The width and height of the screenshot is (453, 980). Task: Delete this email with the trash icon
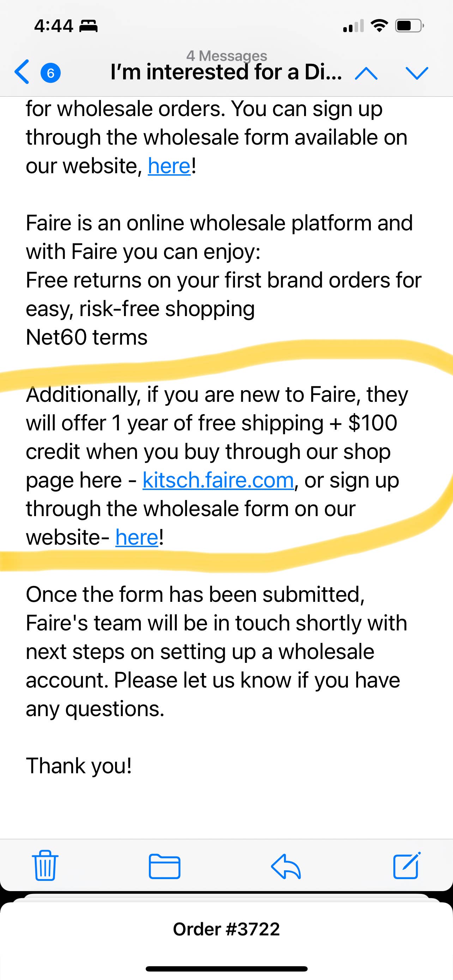[x=45, y=866]
